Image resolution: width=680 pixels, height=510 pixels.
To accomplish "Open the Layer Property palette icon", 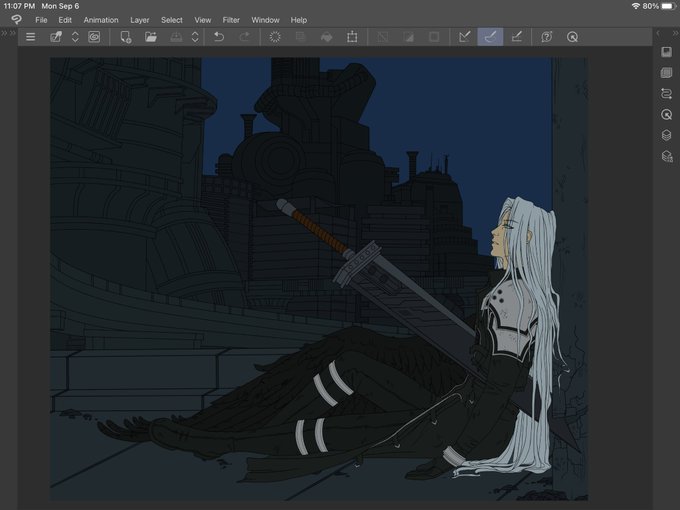I will 667,156.
